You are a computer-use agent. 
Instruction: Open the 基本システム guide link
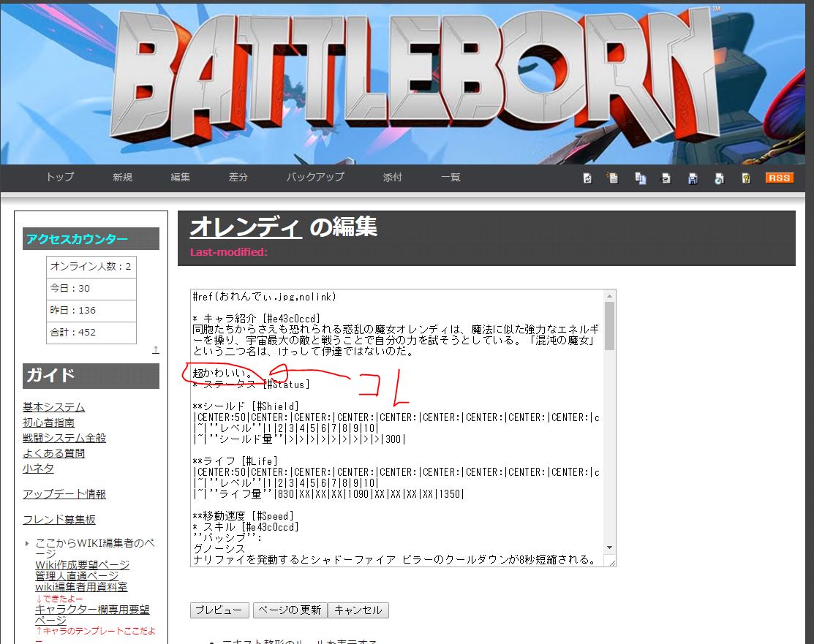coord(54,407)
